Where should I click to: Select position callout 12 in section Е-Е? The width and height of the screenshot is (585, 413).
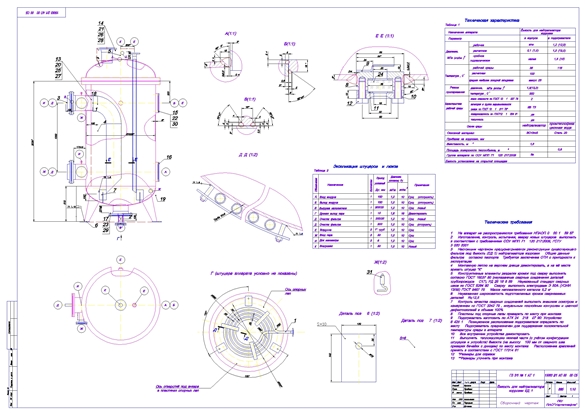pos(350,103)
